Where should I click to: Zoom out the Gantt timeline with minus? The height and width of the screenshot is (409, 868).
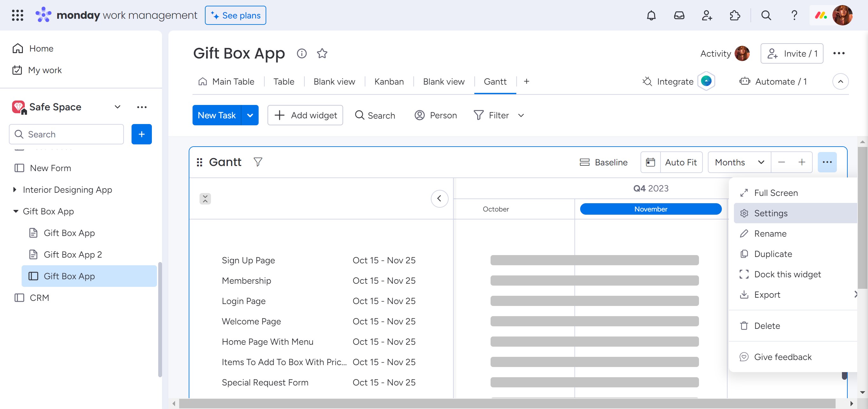[781, 162]
